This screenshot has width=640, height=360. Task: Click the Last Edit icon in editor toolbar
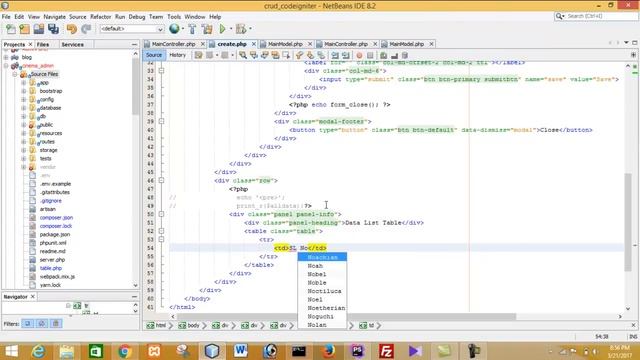pyautogui.click(x=198, y=55)
